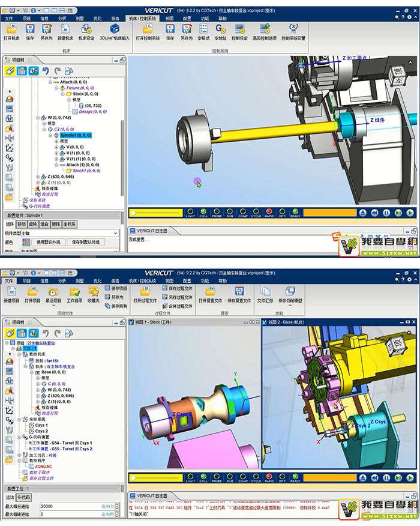The height and width of the screenshot is (526, 420).
Task: Click 合并过程文件 in lower window ribbon
Action: [x=178, y=306]
